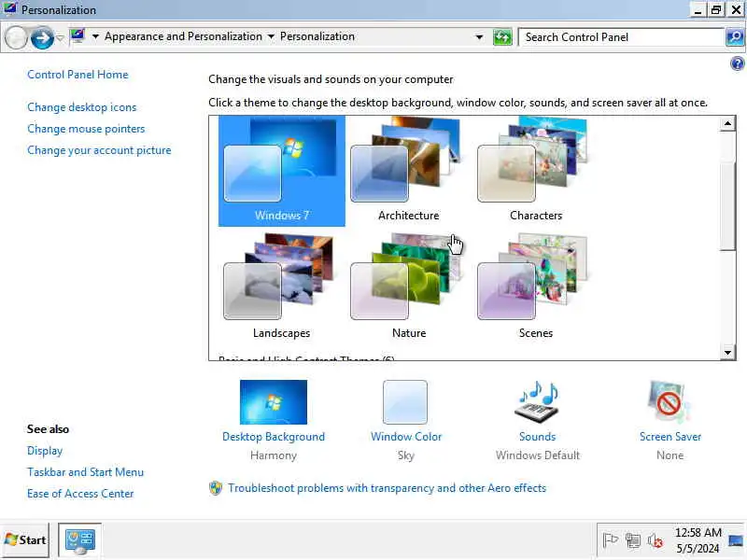Open Window Color swatch icon
Screen dimensions: 747x560
point(405,402)
